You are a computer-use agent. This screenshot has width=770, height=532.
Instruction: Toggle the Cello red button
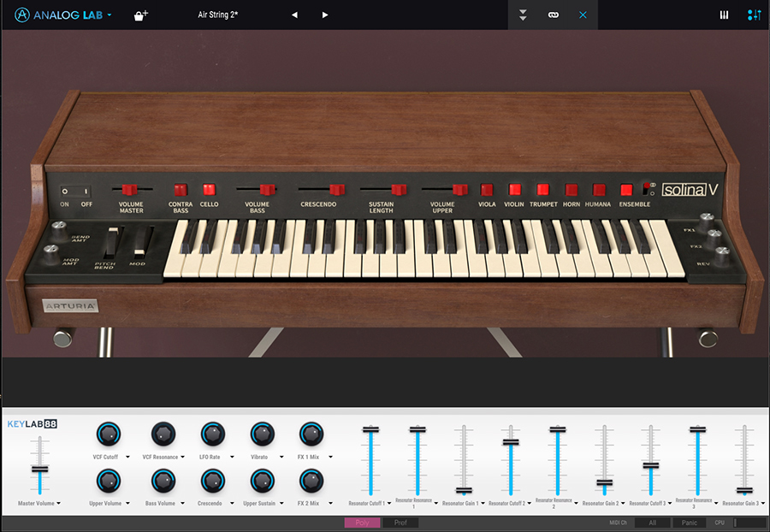pyautogui.click(x=210, y=190)
